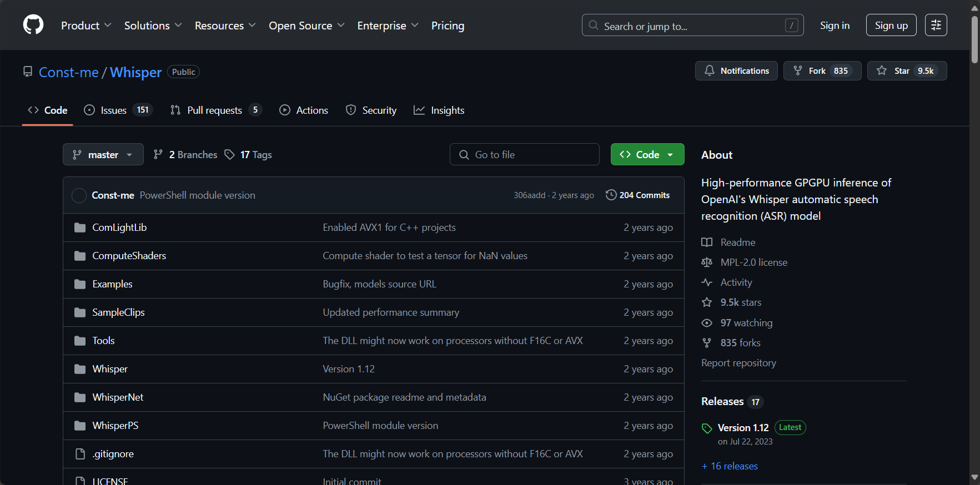Click Report repository link

point(738,362)
